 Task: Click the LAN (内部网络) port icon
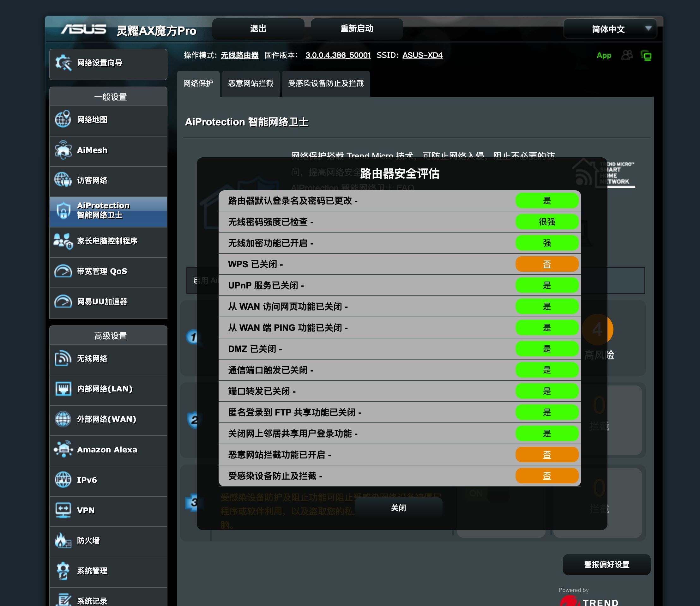point(63,389)
